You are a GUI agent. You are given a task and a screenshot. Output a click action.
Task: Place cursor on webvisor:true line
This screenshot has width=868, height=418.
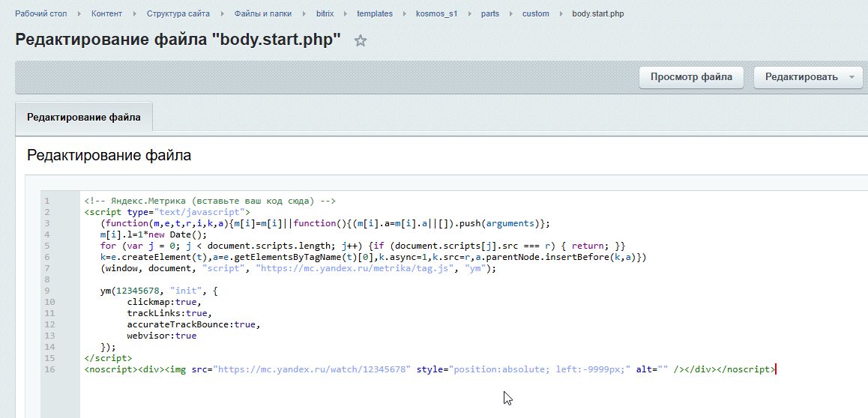[x=161, y=336]
